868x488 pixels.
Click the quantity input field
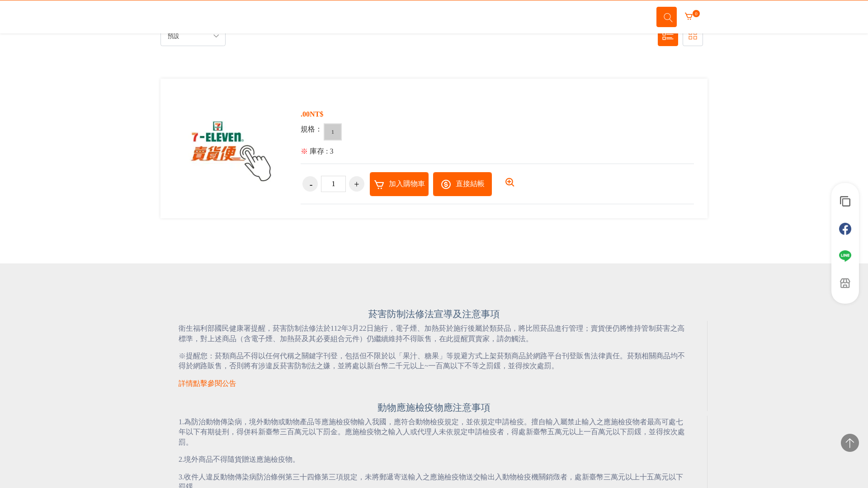point(334,184)
